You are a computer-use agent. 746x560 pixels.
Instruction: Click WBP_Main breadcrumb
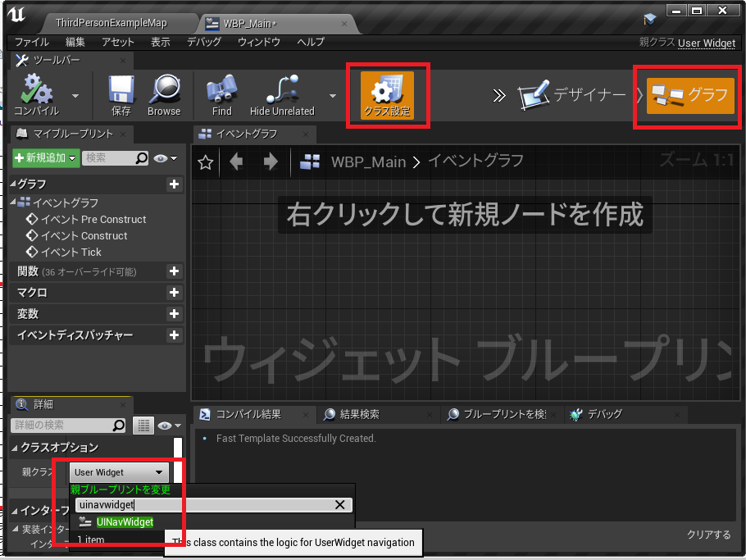pos(368,162)
